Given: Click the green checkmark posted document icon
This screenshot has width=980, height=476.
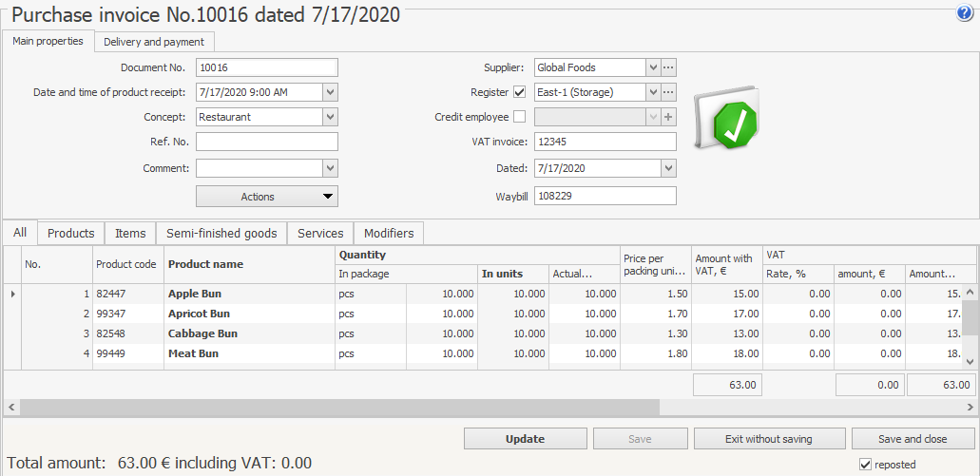Looking at the screenshot, I should coord(728,121).
